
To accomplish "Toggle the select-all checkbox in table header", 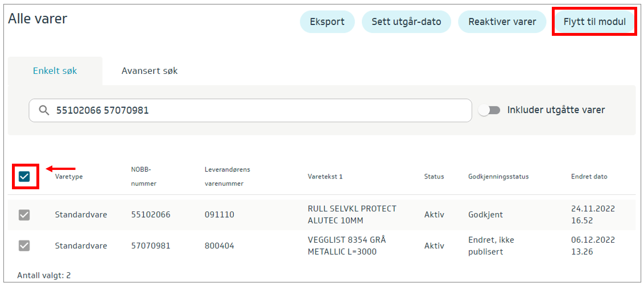I will pyautogui.click(x=24, y=176).
